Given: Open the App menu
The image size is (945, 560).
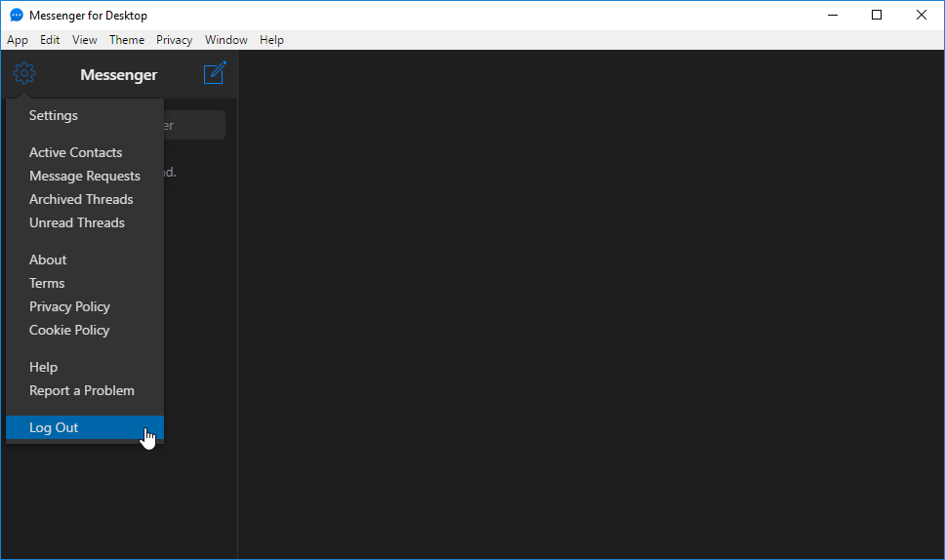Looking at the screenshot, I should [18, 40].
